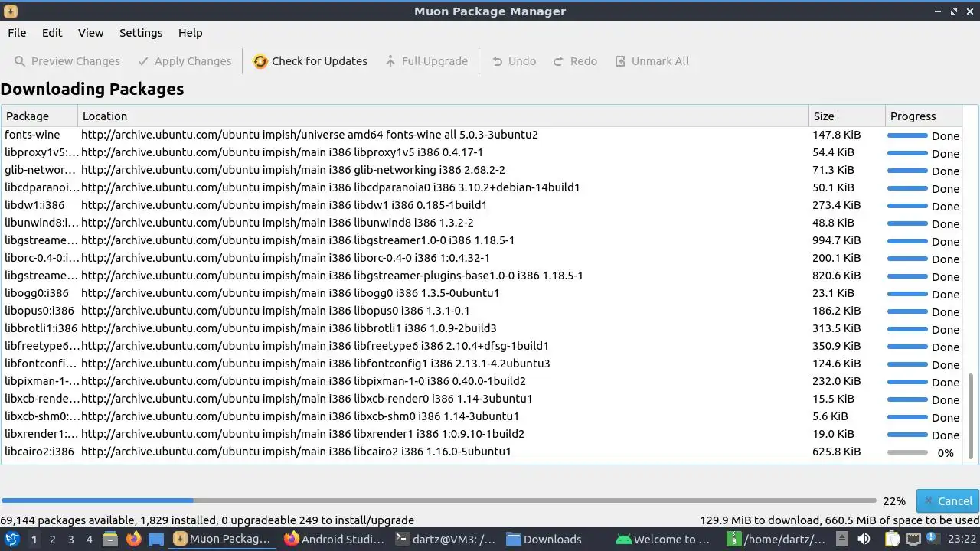Open the clipboard tray icon

[890, 539]
